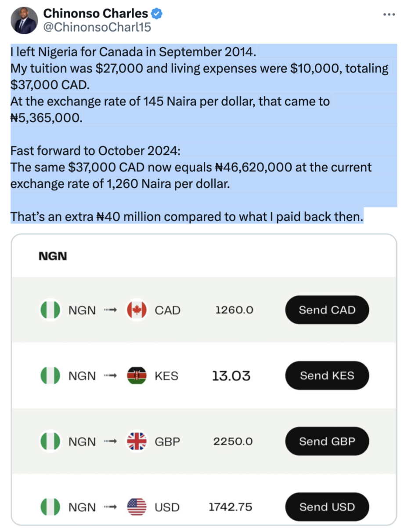This screenshot has height=532, width=404.
Task: Click the United States flag icon
Action: (x=137, y=507)
